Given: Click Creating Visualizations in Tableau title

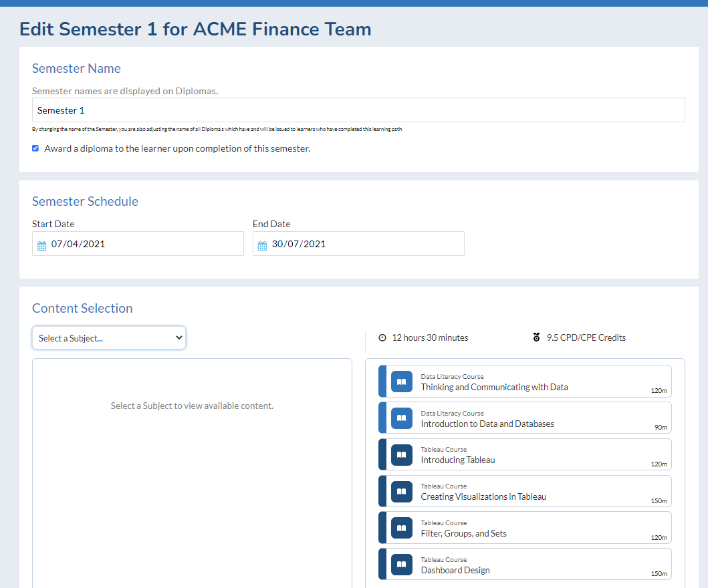Looking at the screenshot, I should (483, 497).
